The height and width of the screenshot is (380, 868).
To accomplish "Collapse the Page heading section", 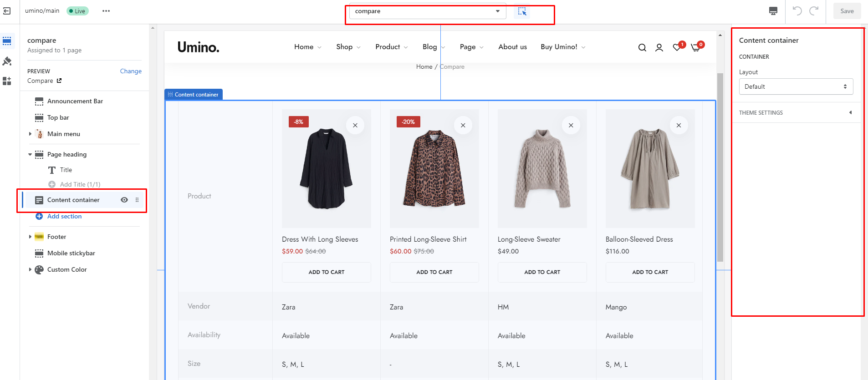I will tap(30, 154).
